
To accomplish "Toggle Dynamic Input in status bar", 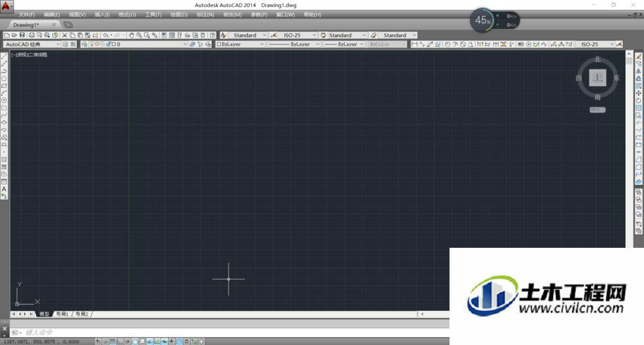I will point(164,341).
